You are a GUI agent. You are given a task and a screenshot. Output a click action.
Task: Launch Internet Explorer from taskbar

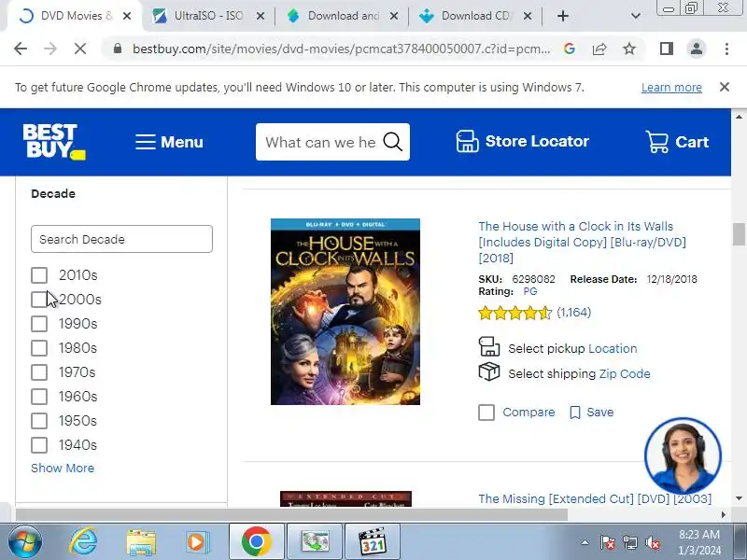click(83, 542)
